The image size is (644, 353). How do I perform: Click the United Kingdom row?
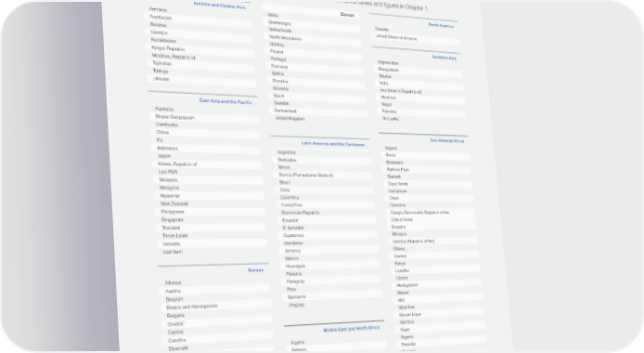click(320, 119)
